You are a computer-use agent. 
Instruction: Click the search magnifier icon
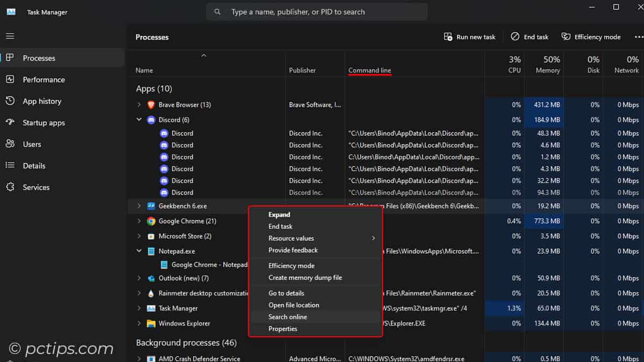[x=217, y=11]
